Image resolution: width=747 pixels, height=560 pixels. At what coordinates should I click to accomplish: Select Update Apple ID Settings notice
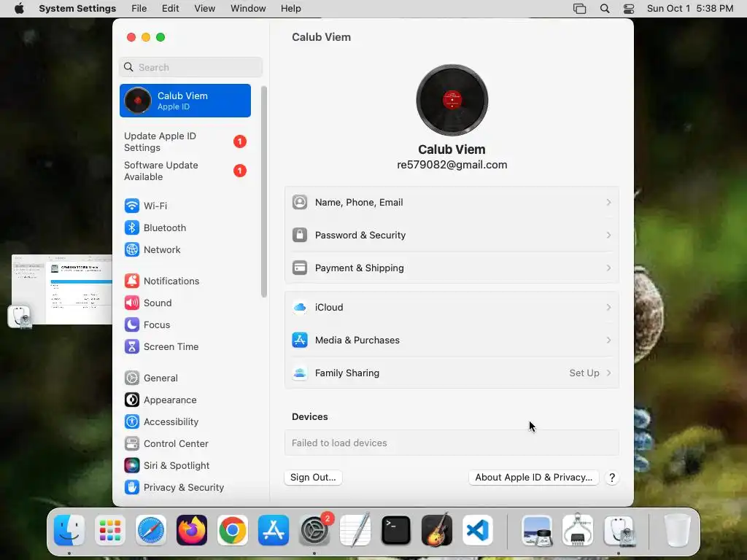pyautogui.click(x=185, y=141)
